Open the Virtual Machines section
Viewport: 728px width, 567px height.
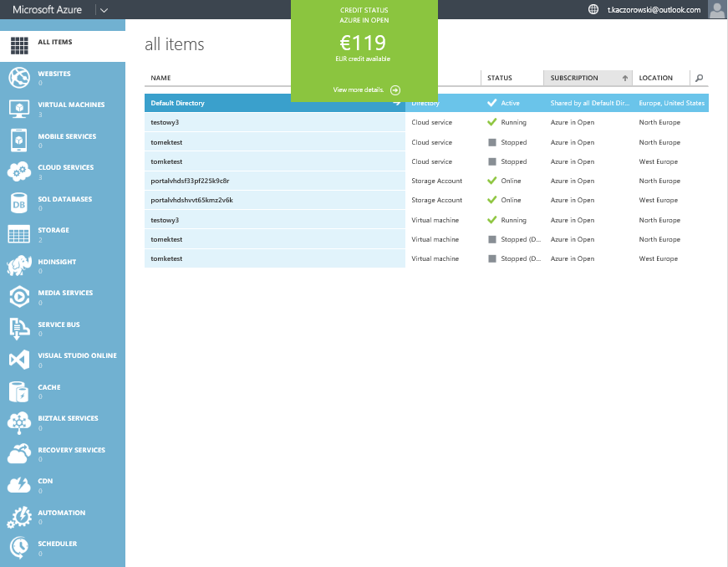point(63,109)
